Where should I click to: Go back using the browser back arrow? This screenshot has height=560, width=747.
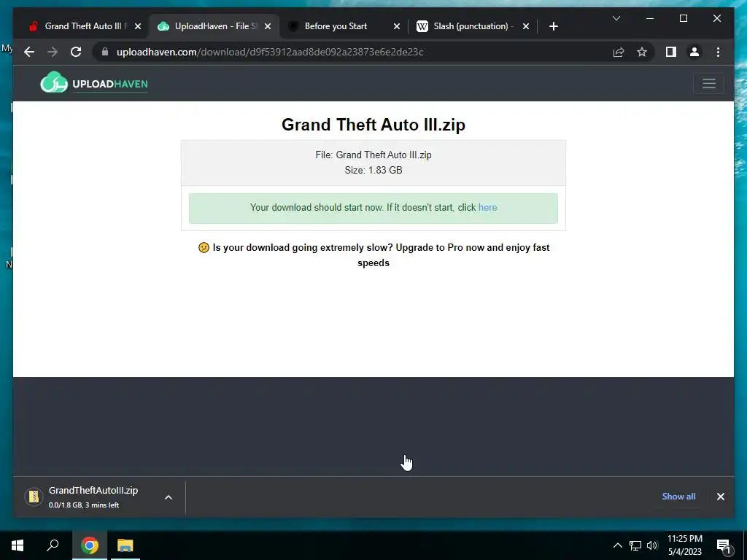point(29,52)
